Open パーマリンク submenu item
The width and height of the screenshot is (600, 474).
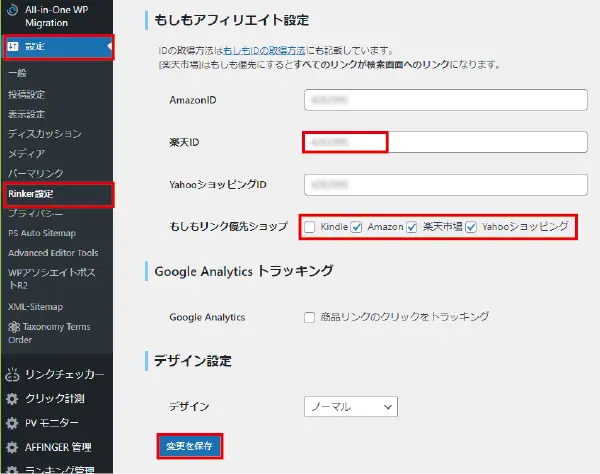pos(36,173)
